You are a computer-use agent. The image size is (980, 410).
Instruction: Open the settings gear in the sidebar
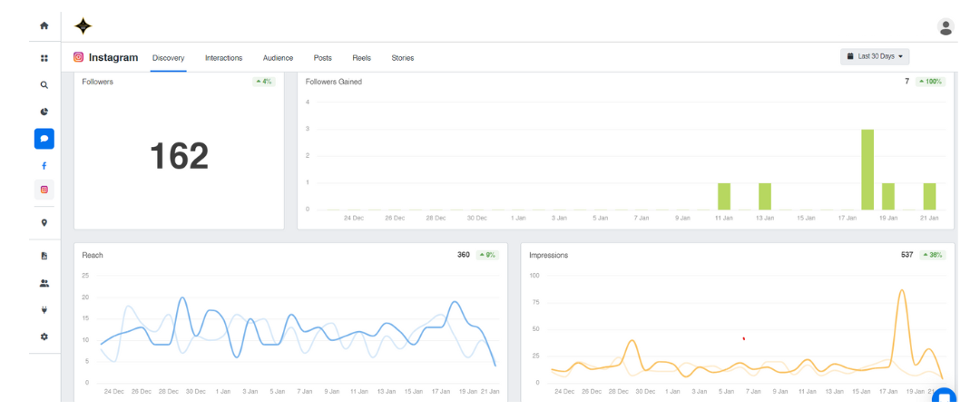tap(44, 337)
